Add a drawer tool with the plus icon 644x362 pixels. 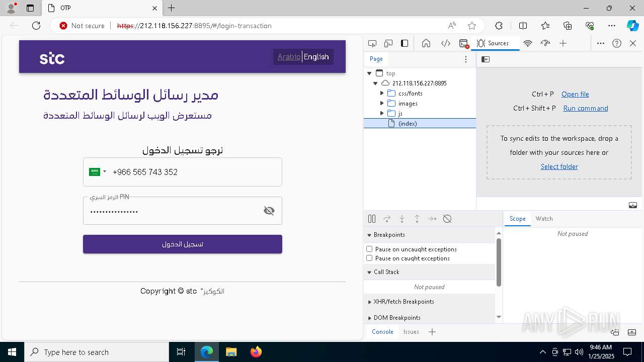[432, 332]
